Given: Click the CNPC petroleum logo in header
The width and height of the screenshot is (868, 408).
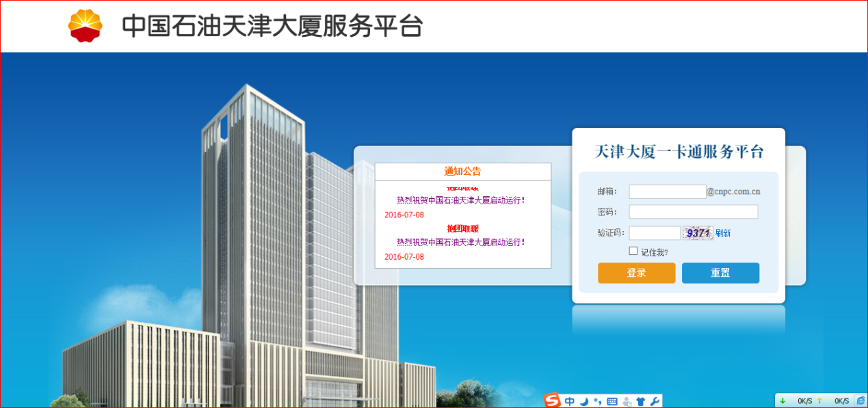Looking at the screenshot, I should [x=85, y=26].
